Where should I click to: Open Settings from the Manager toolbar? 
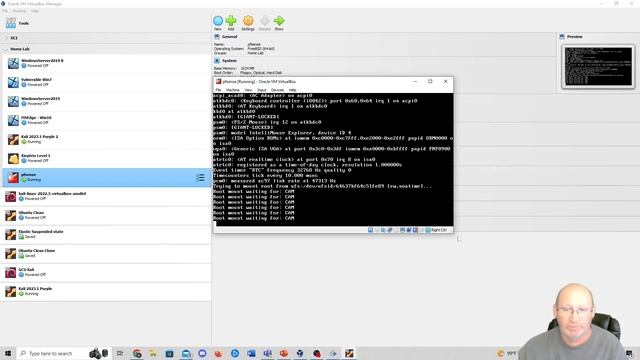coord(248,21)
